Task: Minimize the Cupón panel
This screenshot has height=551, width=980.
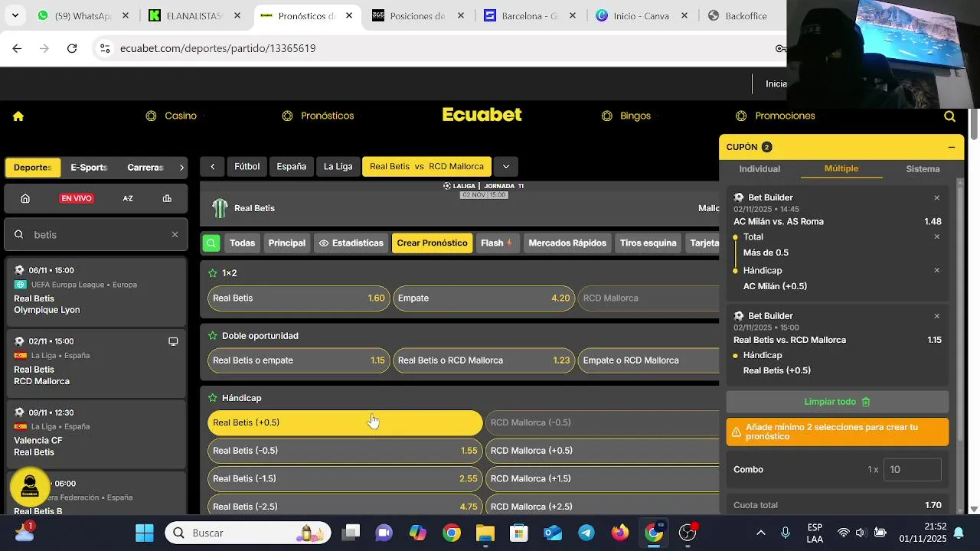Action: (951, 147)
